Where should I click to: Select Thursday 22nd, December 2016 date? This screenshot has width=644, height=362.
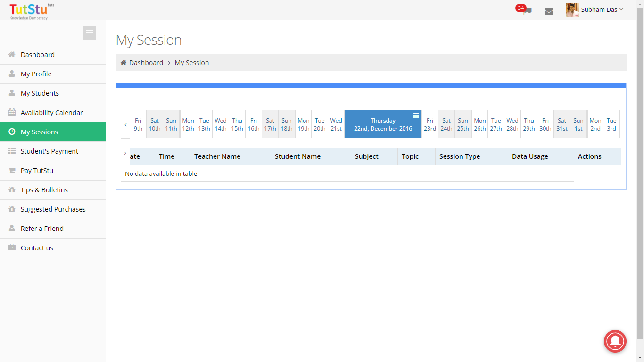(383, 124)
